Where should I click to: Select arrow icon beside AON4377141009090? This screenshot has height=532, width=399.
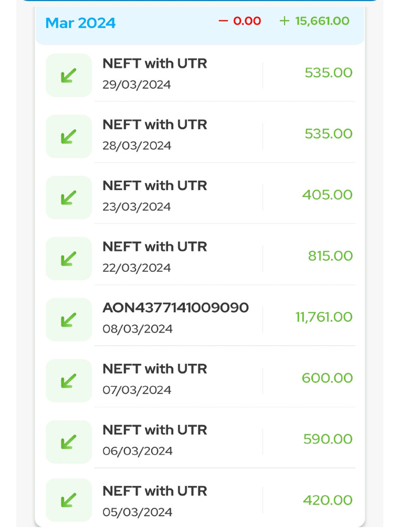pyautogui.click(x=69, y=320)
